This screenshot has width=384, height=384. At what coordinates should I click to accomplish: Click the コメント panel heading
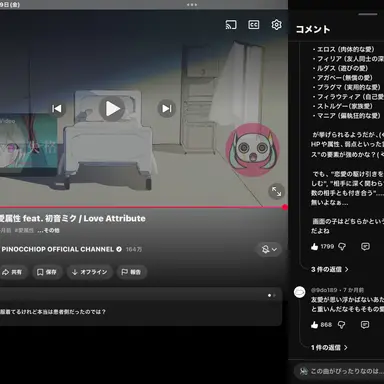click(x=313, y=29)
